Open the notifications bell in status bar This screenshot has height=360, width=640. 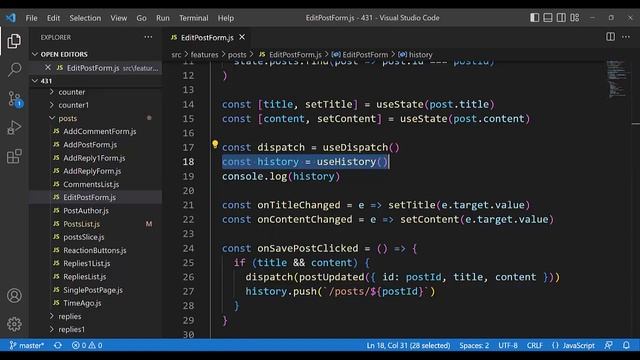tap(626, 345)
